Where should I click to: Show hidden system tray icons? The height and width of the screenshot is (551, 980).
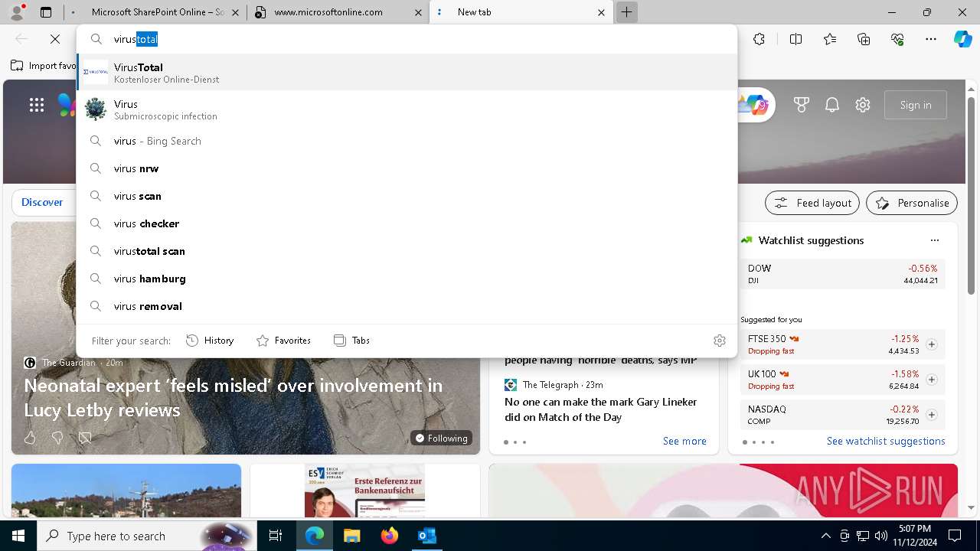(x=825, y=536)
